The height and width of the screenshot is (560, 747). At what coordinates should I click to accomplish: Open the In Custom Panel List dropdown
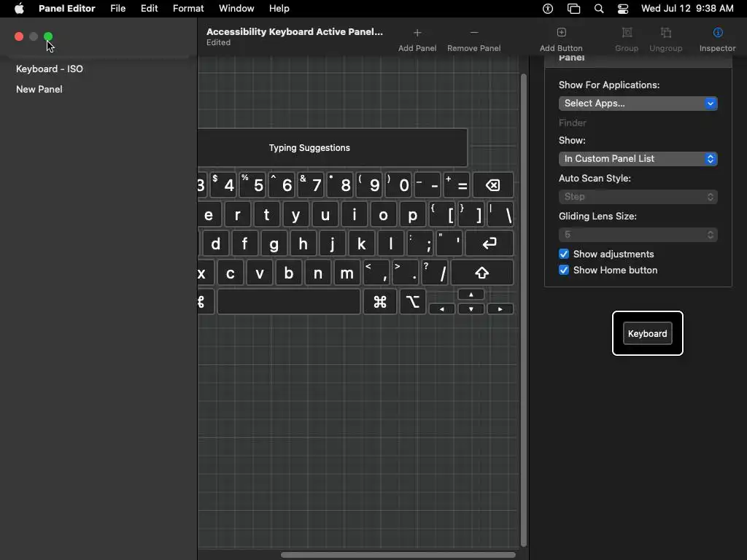click(638, 158)
